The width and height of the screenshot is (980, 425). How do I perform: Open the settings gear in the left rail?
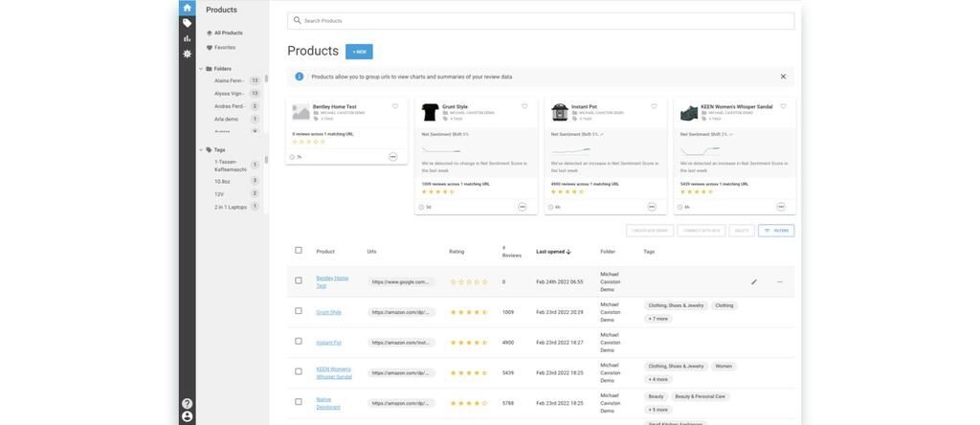point(188,54)
